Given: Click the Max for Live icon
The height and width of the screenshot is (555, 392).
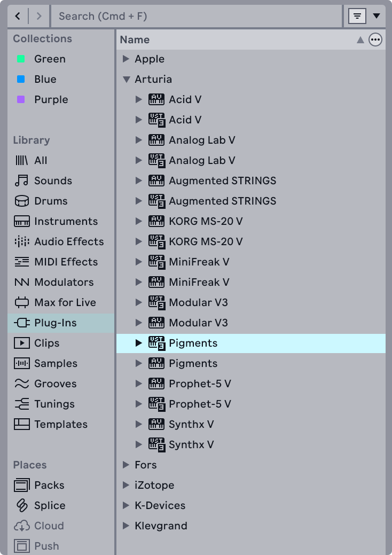Looking at the screenshot, I should [21, 302].
